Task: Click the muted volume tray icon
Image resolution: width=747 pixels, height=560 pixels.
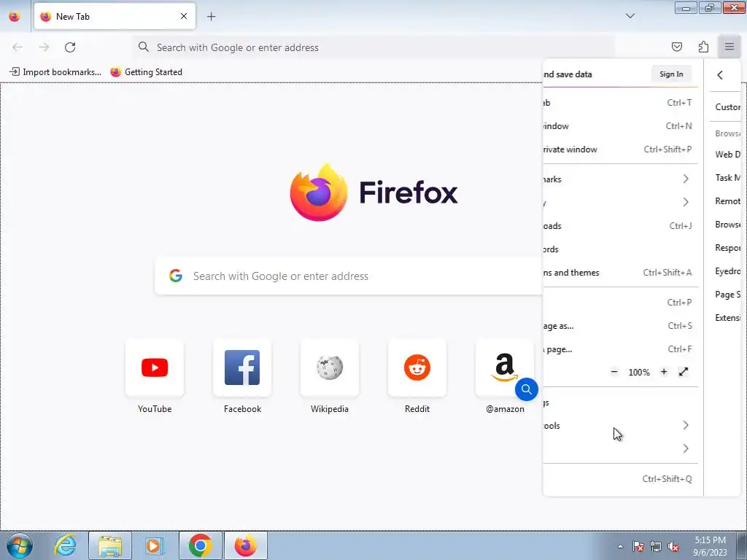Action: (673, 546)
